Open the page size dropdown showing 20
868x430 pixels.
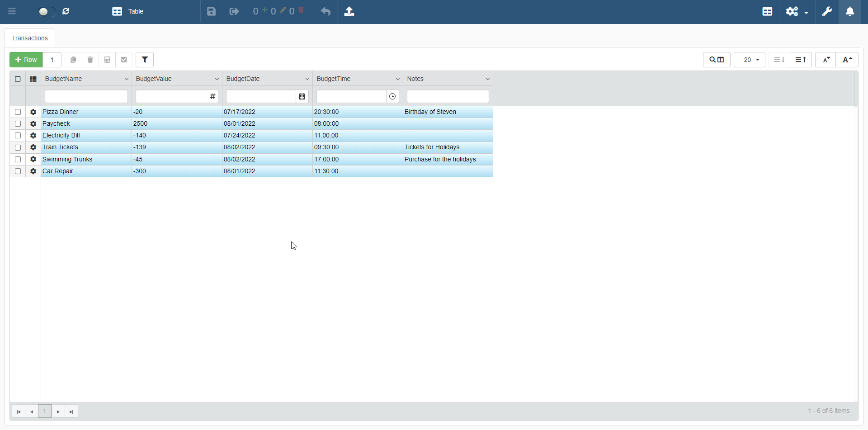[x=749, y=60]
